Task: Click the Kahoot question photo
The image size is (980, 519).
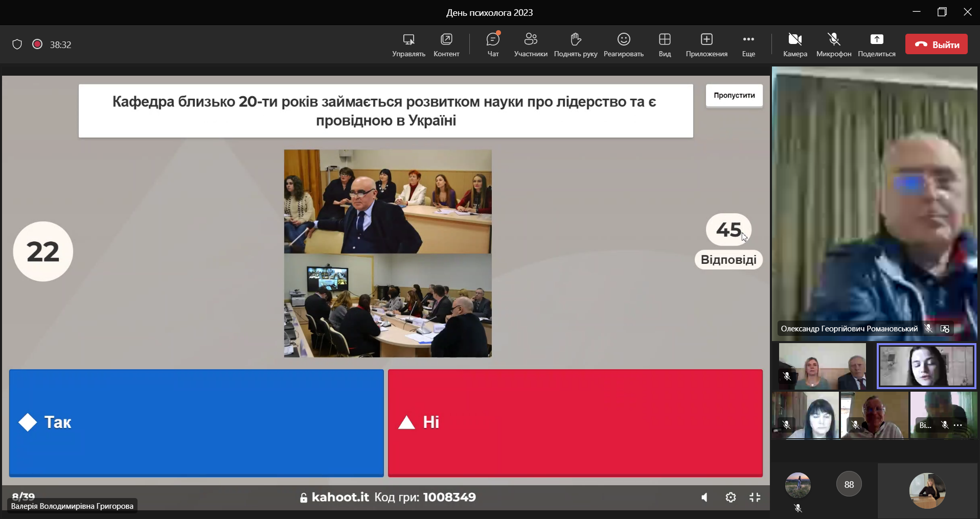Action: (x=388, y=254)
